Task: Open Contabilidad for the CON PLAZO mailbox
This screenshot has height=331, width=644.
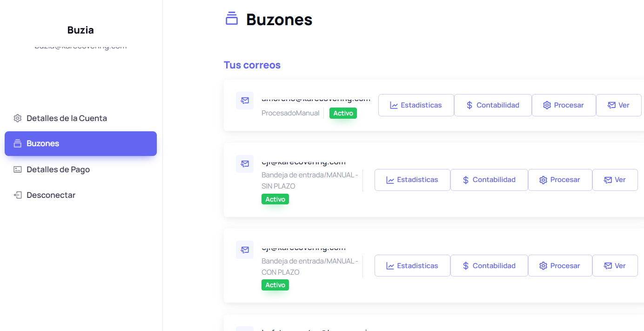Action: (x=489, y=266)
